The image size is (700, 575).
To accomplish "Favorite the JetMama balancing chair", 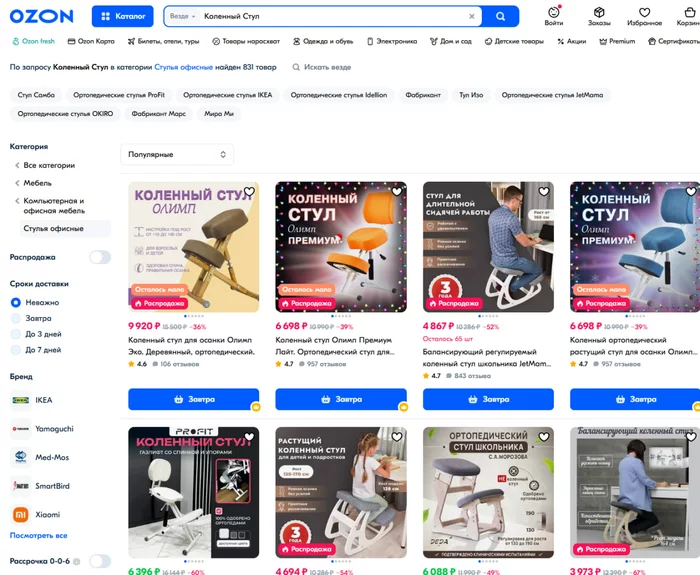I will (x=544, y=192).
